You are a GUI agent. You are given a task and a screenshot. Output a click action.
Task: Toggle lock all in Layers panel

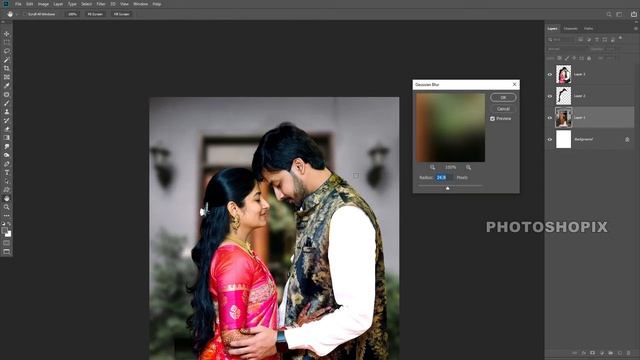(x=589, y=58)
